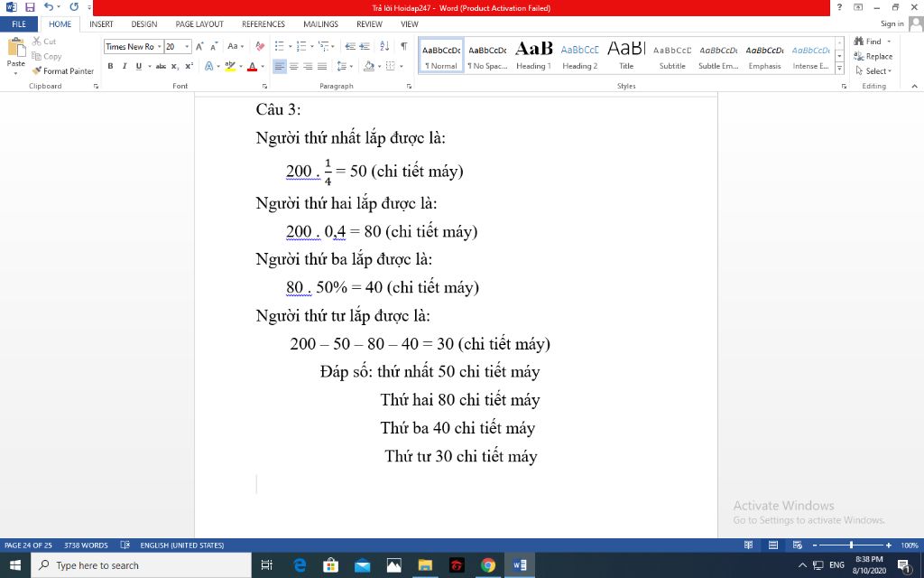Viewport: 924px width, 578px height.
Task: Open the font name dropdown Times New Roman
Action: 159,47
